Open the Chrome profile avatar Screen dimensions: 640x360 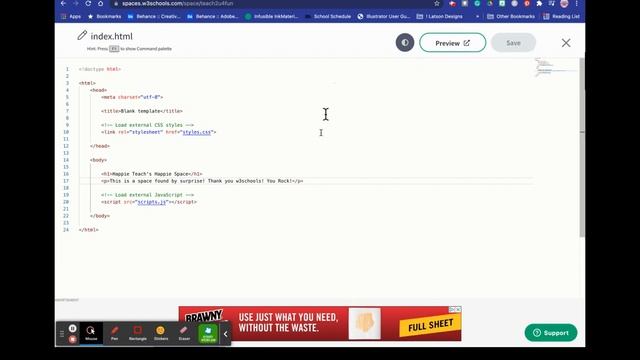[564, 3]
